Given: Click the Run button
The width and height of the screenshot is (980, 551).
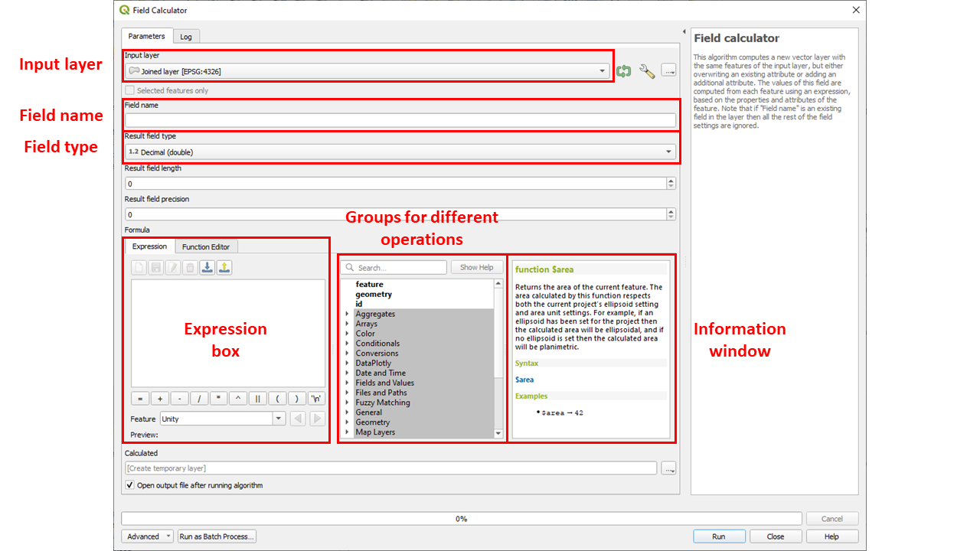Looking at the screenshot, I should [x=718, y=536].
